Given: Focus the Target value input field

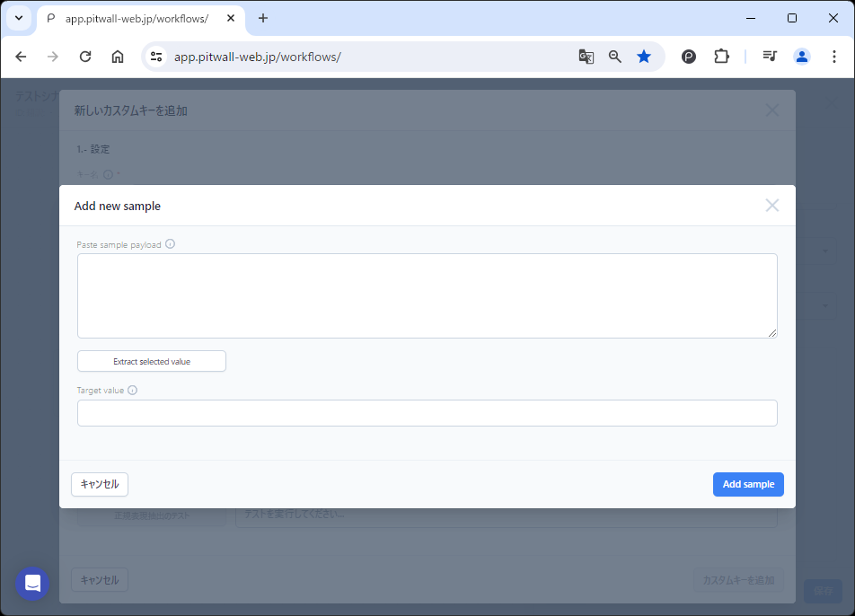Looking at the screenshot, I should (x=427, y=413).
